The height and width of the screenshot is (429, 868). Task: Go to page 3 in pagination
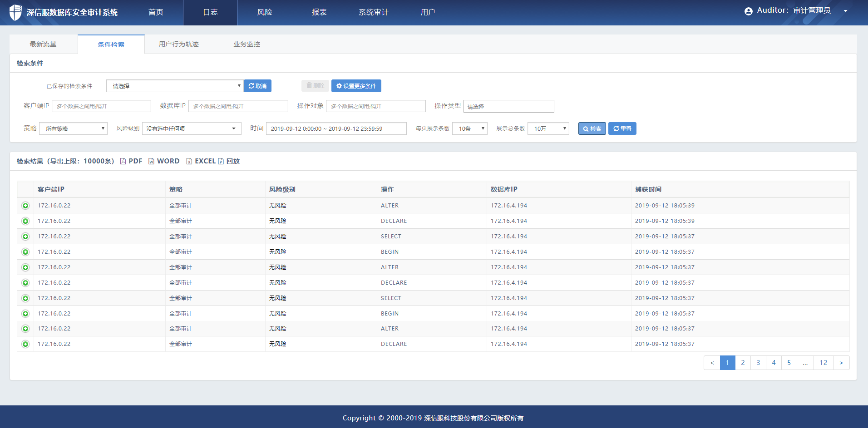point(758,363)
